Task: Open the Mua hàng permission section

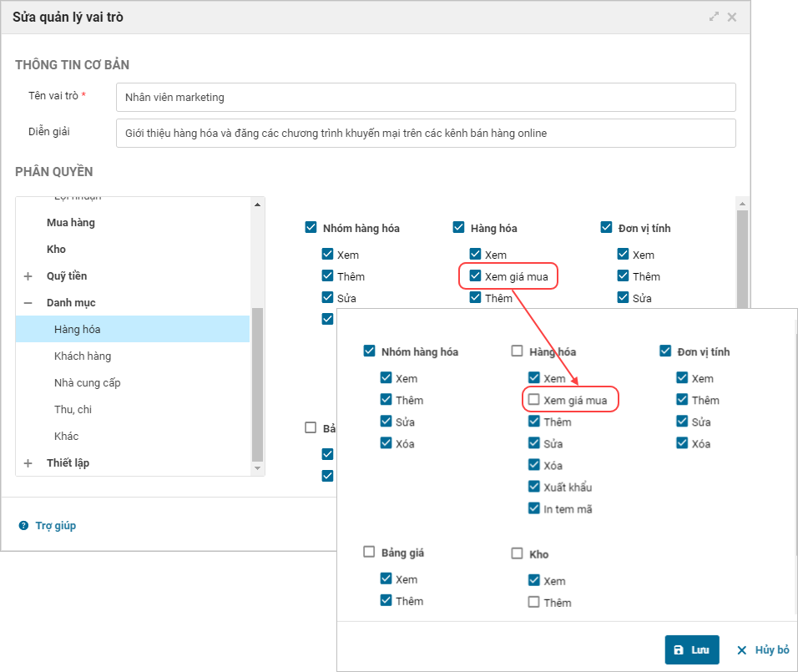Action: click(x=71, y=223)
